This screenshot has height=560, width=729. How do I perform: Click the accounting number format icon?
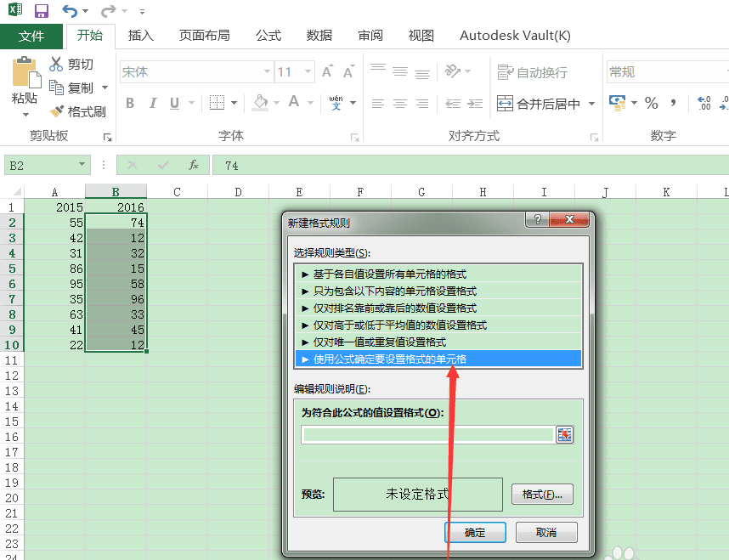coord(618,103)
